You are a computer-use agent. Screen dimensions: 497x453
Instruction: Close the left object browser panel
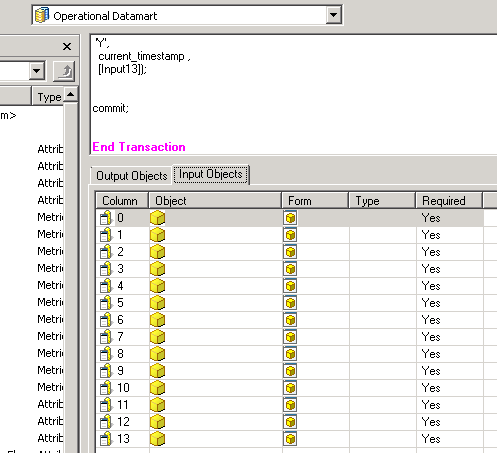(x=67, y=46)
